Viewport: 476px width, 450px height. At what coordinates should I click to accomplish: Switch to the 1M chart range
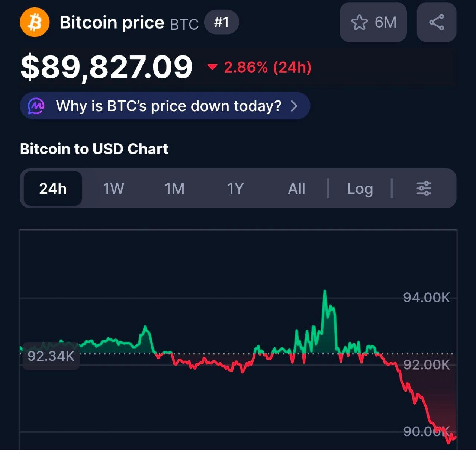point(174,189)
